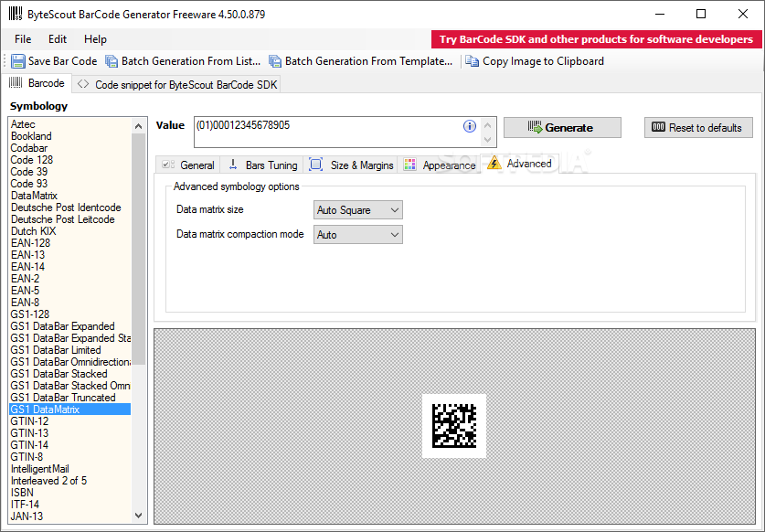The width and height of the screenshot is (765, 532).
Task: Open the Help menu
Action: [x=95, y=39]
